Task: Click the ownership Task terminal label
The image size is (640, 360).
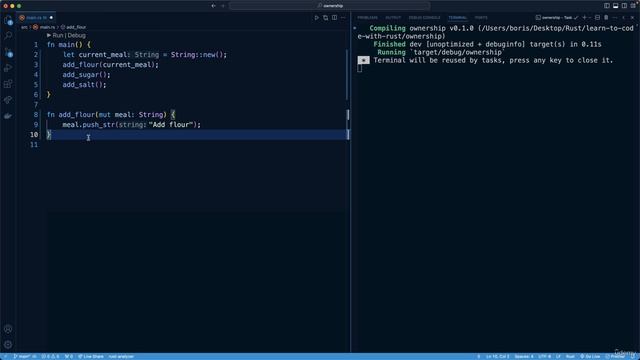Action: pyautogui.click(x=556, y=18)
